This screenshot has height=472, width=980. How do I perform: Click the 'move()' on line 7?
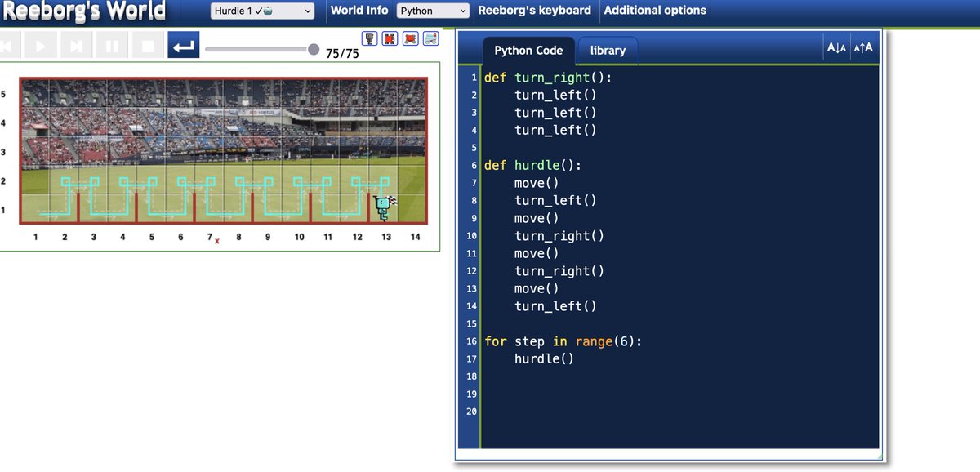(537, 183)
